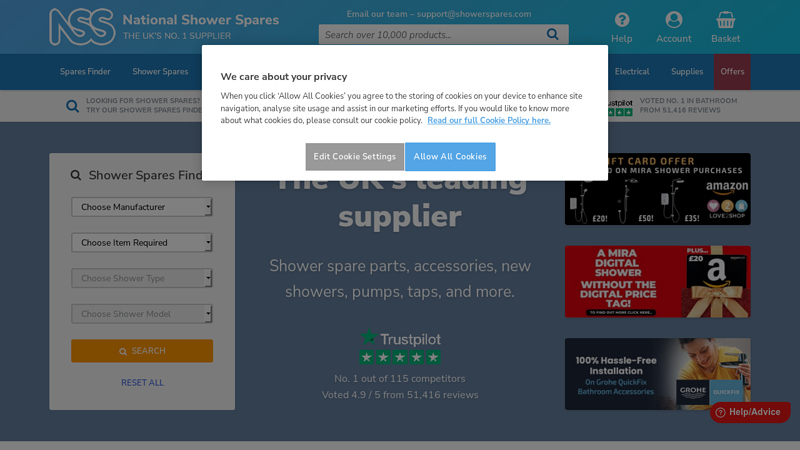Click 'No. 1 out of 115 competitors' text

pos(399,379)
